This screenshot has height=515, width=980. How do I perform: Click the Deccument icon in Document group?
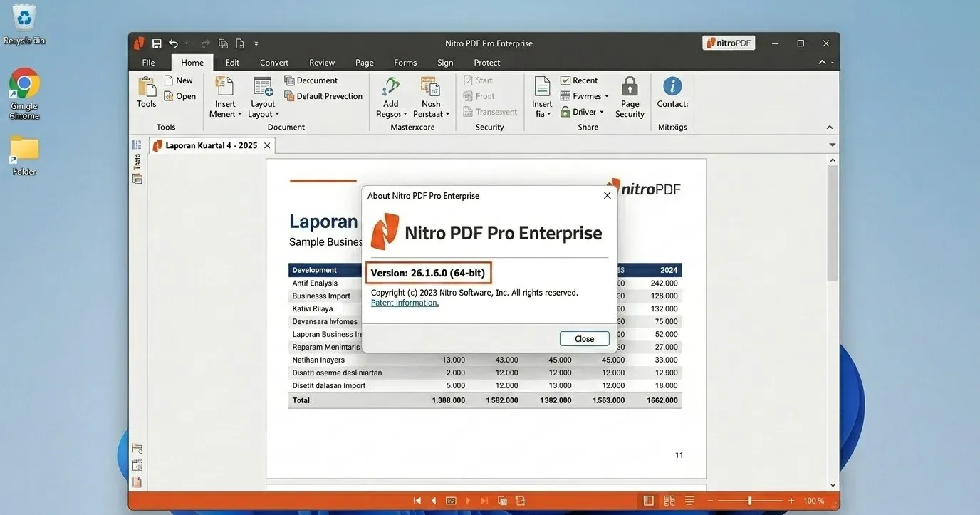289,80
